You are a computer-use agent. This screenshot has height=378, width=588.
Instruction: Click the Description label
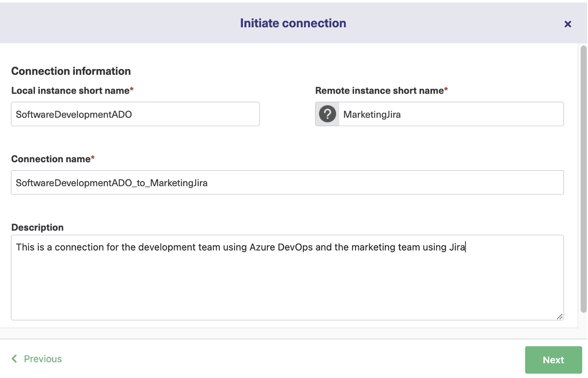(37, 227)
